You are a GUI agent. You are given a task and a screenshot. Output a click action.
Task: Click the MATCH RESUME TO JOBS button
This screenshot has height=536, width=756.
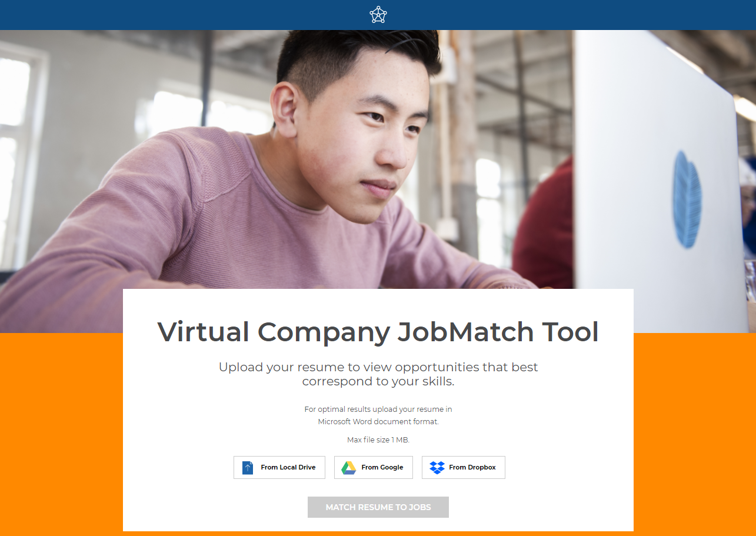(x=378, y=507)
